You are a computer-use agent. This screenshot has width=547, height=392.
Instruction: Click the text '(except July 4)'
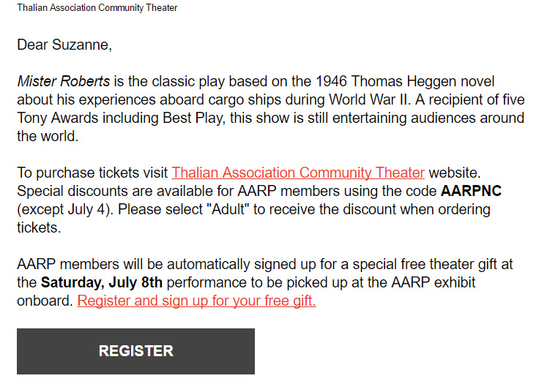click(x=65, y=209)
